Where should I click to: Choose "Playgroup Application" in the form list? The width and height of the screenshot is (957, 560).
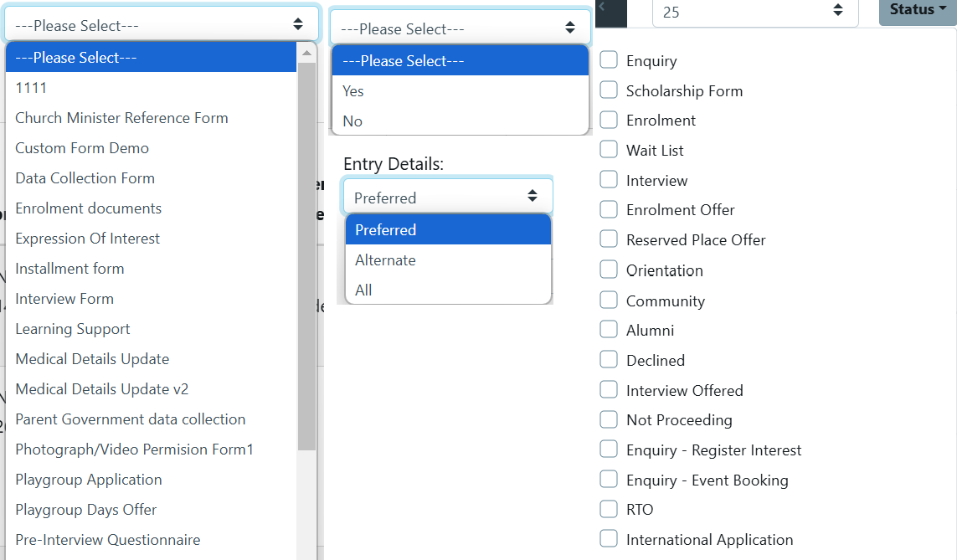click(89, 479)
